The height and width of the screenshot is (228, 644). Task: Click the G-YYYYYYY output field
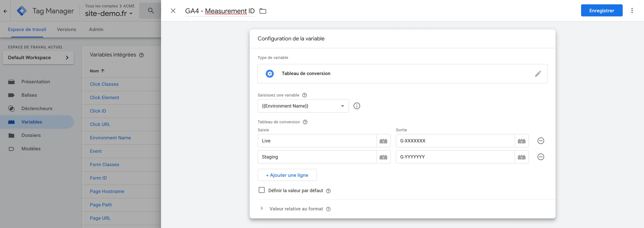[455, 157]
